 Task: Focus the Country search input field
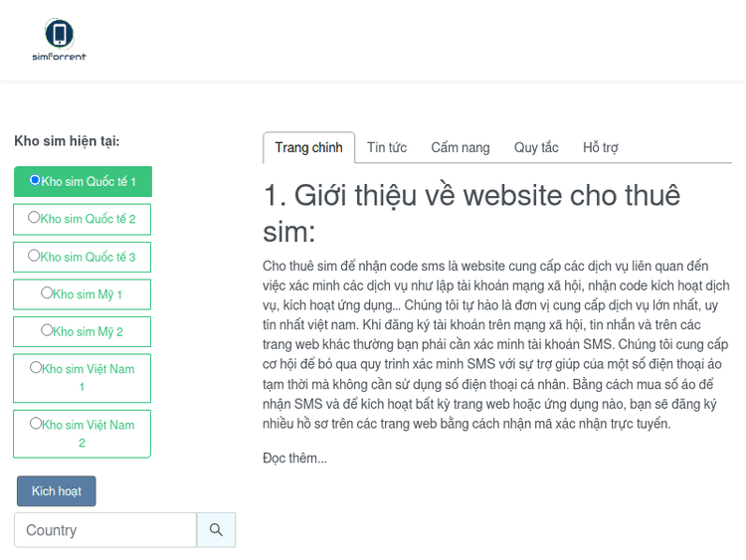[105, 530]
